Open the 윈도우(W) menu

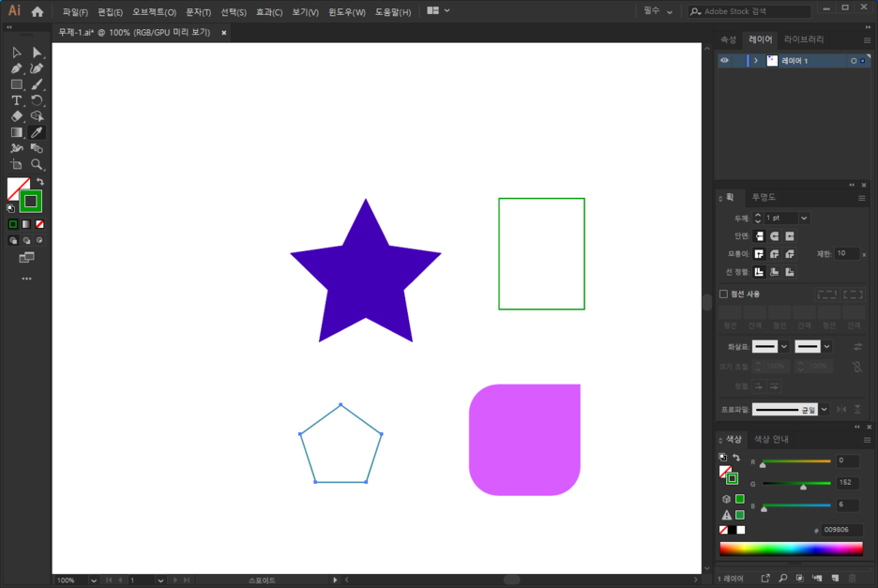pos(347,12)
